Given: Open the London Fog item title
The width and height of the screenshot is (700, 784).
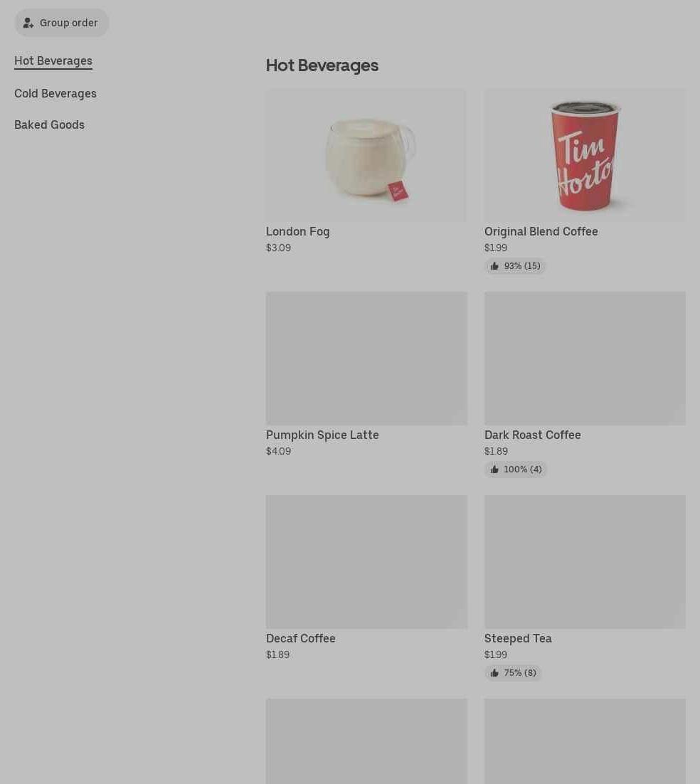Looking at the screenshot, I should point(298,231).
